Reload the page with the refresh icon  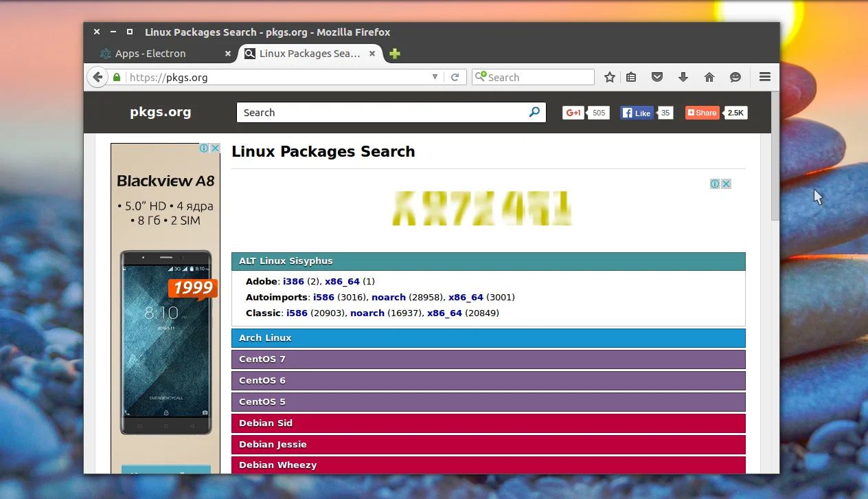(x=455, y=78)
